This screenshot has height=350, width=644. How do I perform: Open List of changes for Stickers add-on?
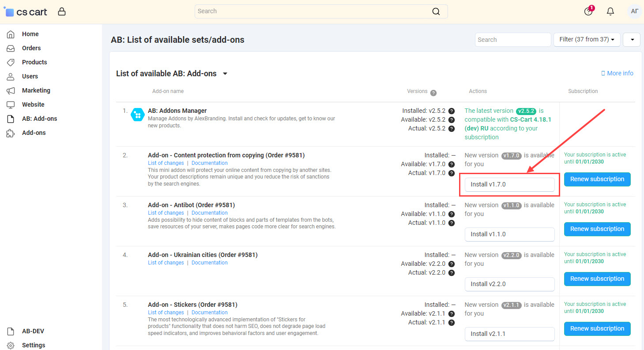click(x=166, y=313)
